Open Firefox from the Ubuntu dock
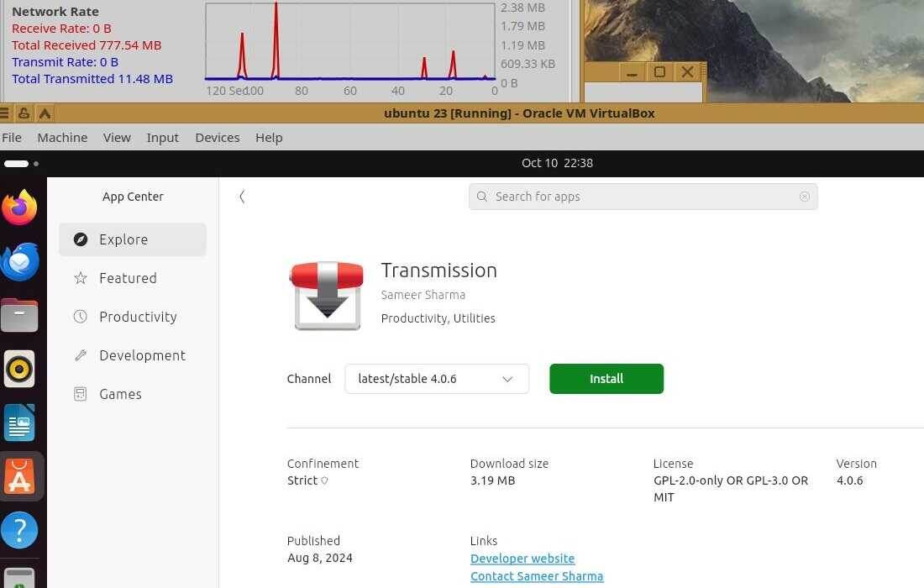The height and width of the screenshot is (588, 924). click(x=19, y=207)
